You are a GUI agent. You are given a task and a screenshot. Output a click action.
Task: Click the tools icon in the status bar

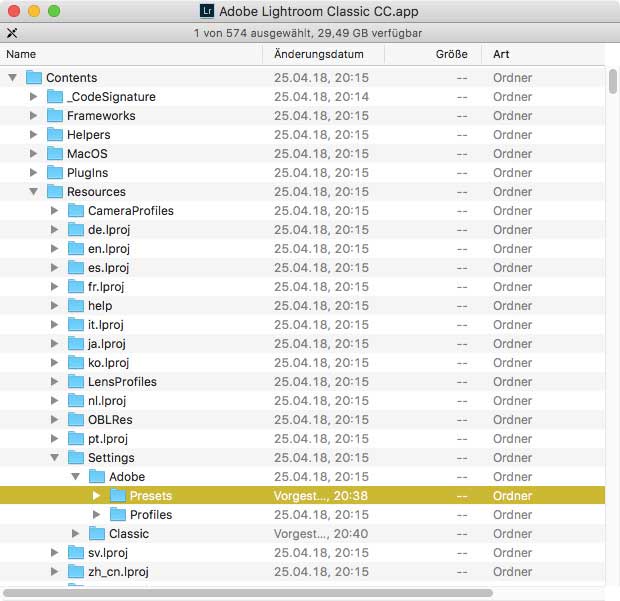click(x=12, y=33)
